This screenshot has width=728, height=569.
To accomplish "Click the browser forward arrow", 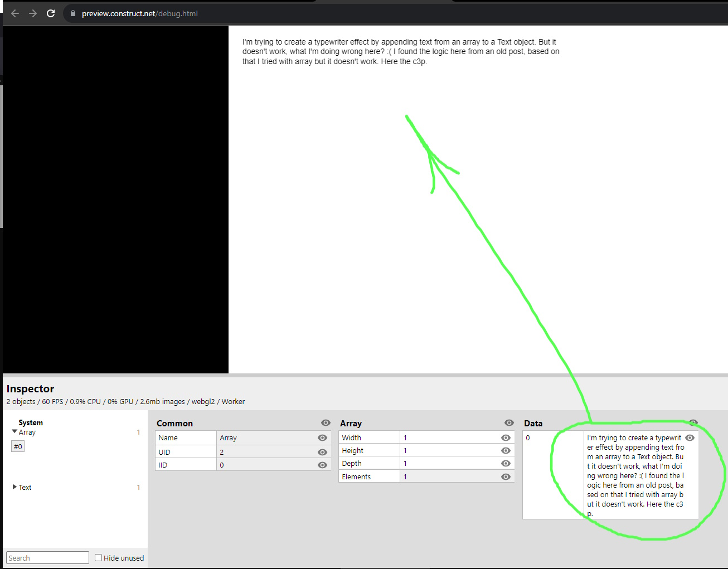I will (33, 13).
